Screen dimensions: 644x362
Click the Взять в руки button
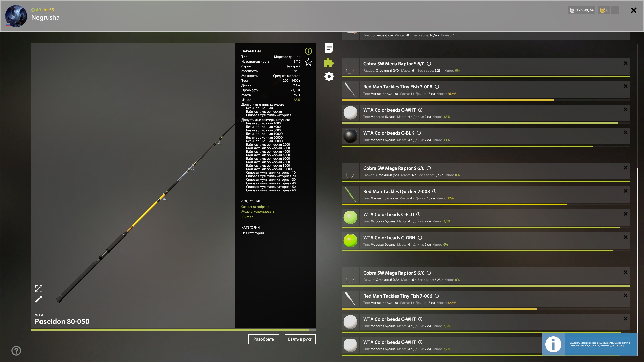[300, 339]
